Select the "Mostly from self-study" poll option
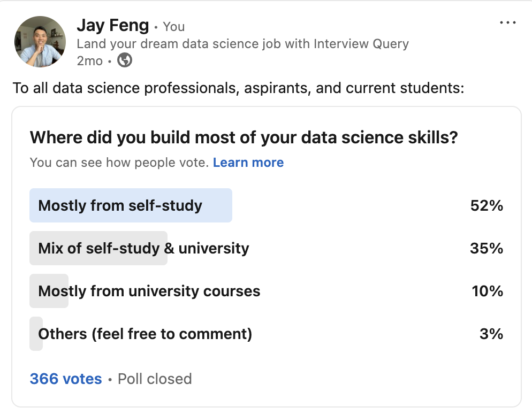The width and height of the screenshot is (532, 415). (x=120, y=205)
